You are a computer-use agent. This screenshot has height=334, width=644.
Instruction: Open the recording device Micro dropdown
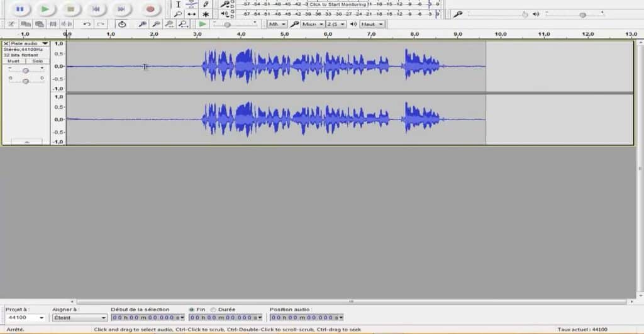click(x=313, y=25)
